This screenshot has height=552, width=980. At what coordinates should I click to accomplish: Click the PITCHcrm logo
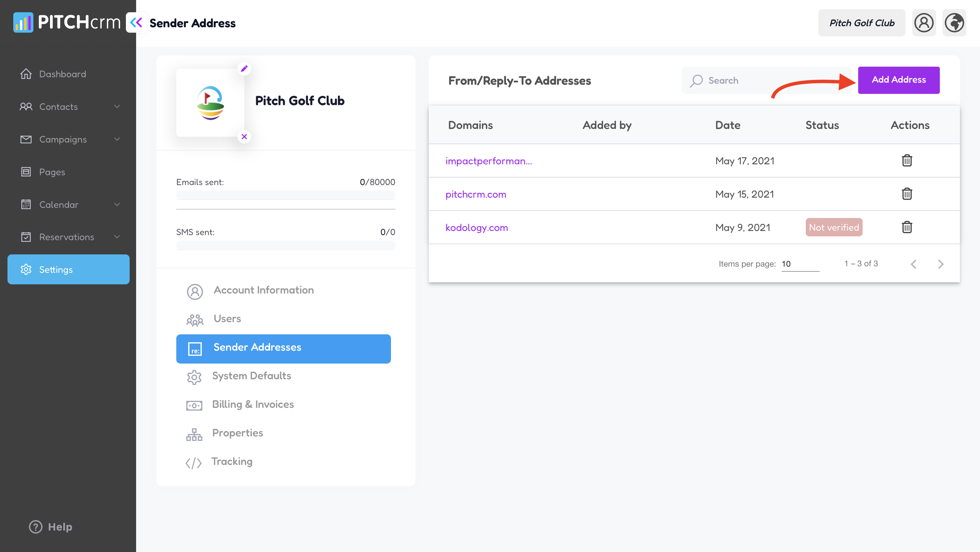pyautogui.click(x=67, y=22)
